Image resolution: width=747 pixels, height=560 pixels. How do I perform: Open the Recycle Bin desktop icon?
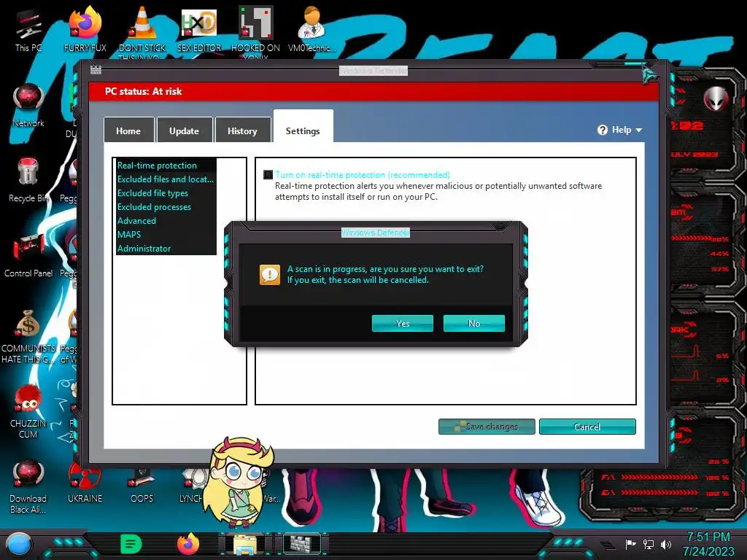pos(28,180)
